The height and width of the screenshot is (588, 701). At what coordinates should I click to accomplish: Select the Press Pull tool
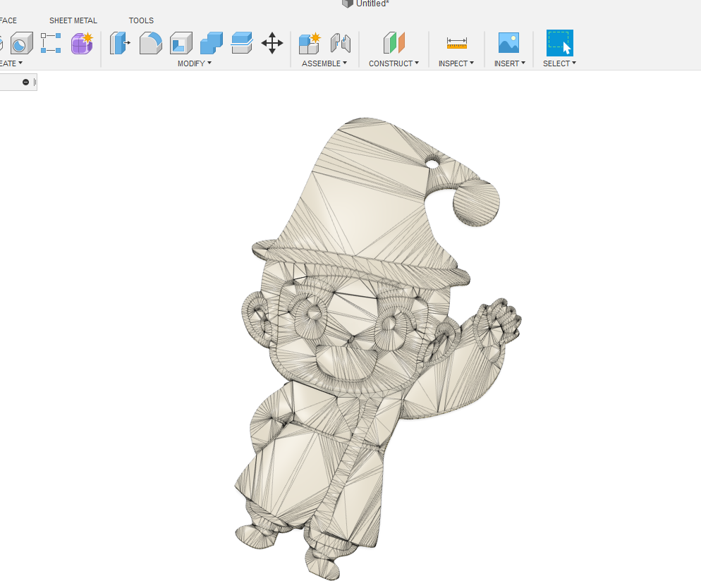coord(120,43)
